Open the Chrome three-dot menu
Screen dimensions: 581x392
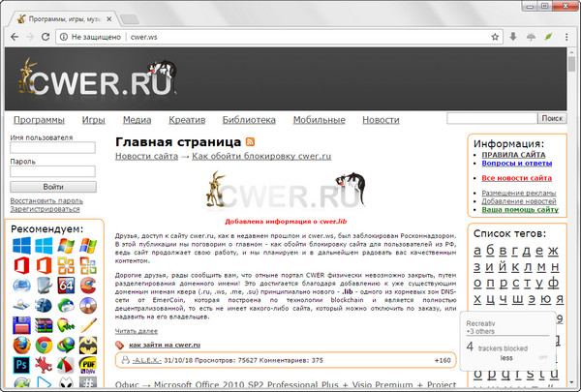pos(568,38)
